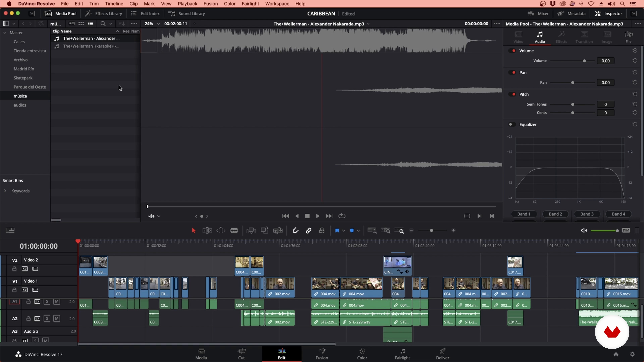Mute audio track A2

click(x=57, y=318)
